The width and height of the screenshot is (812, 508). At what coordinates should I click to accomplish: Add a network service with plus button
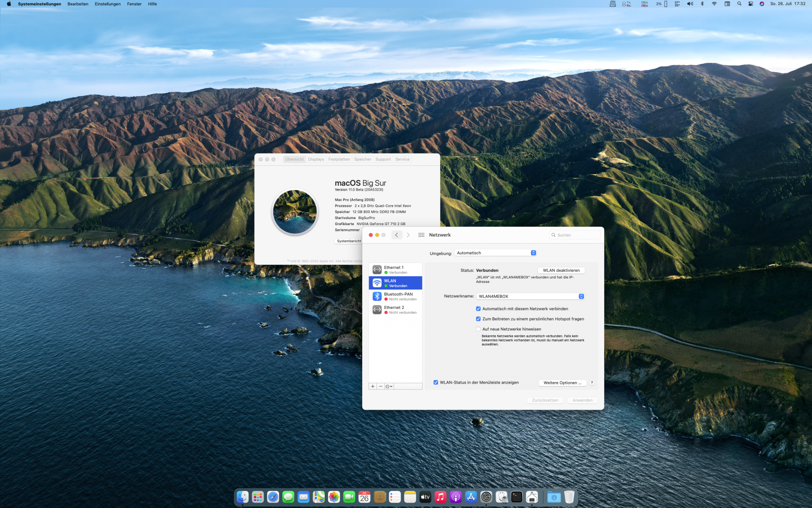point(373,386)
